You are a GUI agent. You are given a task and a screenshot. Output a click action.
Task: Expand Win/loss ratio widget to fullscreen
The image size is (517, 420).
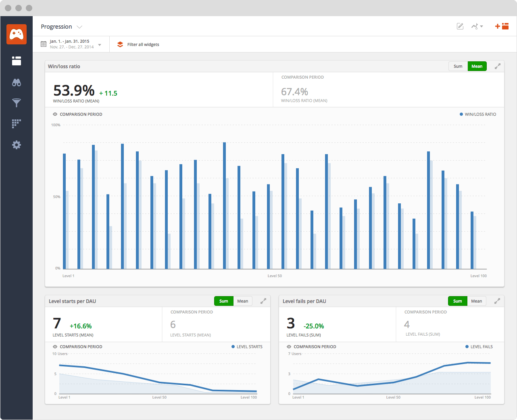497,66
